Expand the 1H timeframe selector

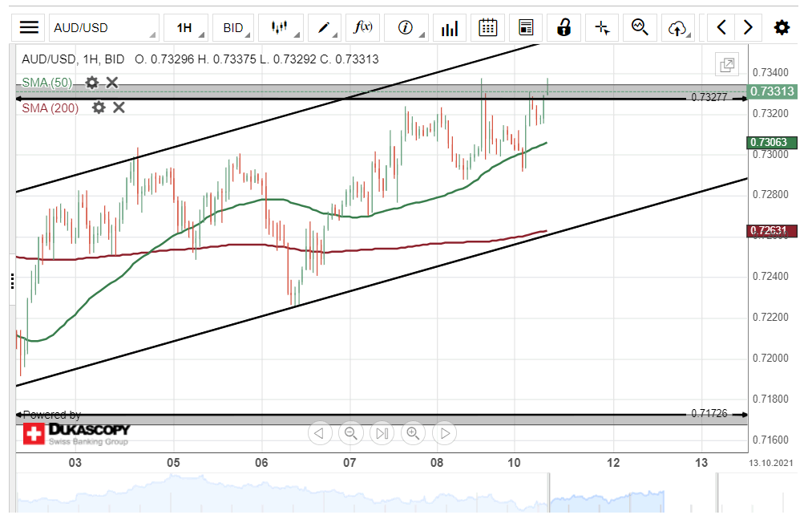tap(185, 27)
